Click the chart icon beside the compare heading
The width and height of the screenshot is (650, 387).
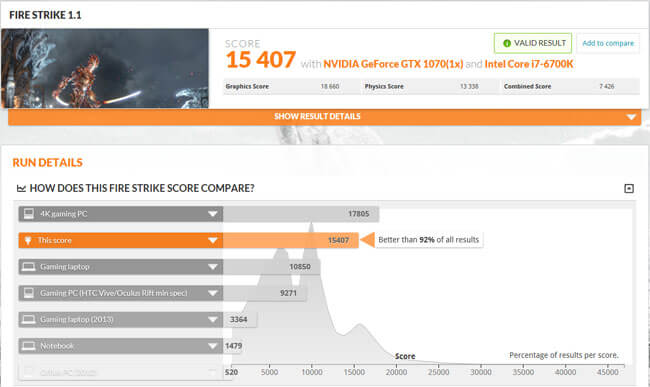coord(21,189)
